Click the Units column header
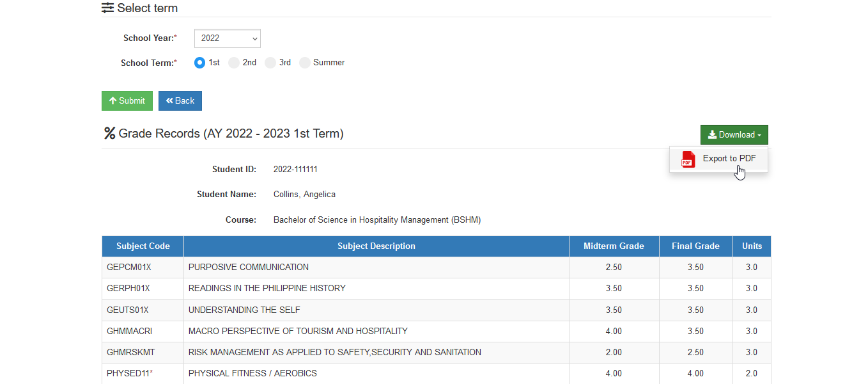 (x=752, y=246)
